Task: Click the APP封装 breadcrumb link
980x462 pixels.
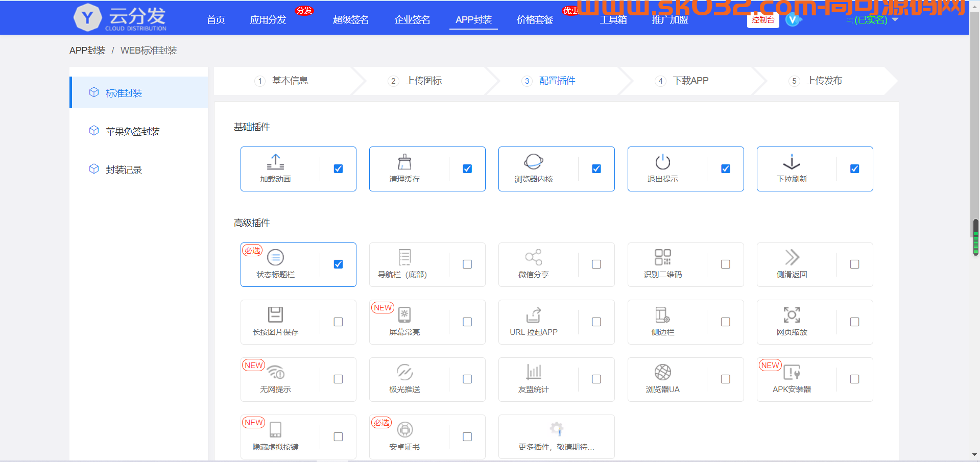Action: click(x=87, y=51)
